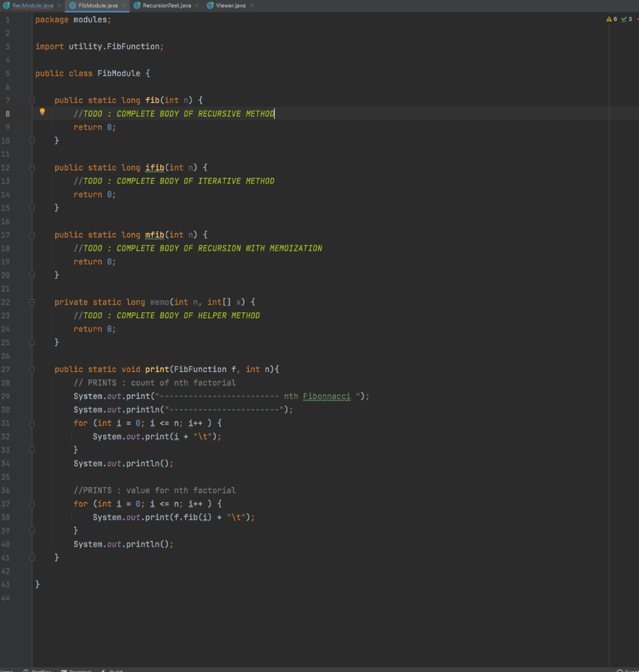This screenshot has height=672, width=639.
Task: Click the underlined word Fibonnacci on line 29
Action: [x=327, y=396]
